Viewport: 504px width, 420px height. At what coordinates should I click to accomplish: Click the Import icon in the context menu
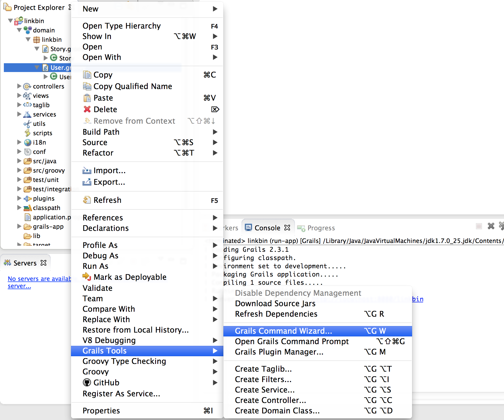point(87,170)
